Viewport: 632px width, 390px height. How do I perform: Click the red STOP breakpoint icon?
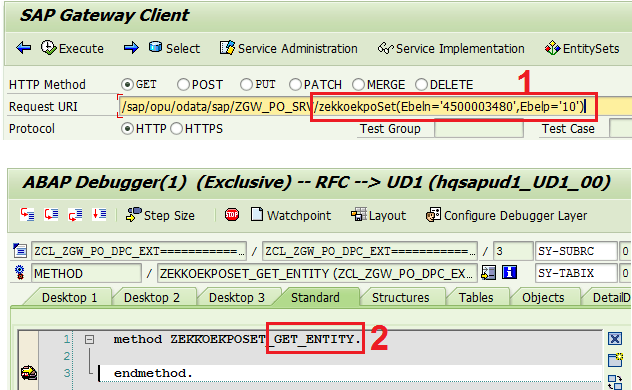point(232,215)
